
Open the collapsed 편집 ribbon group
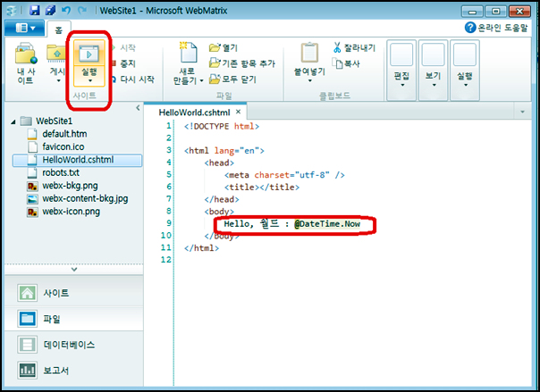point(401,71)
